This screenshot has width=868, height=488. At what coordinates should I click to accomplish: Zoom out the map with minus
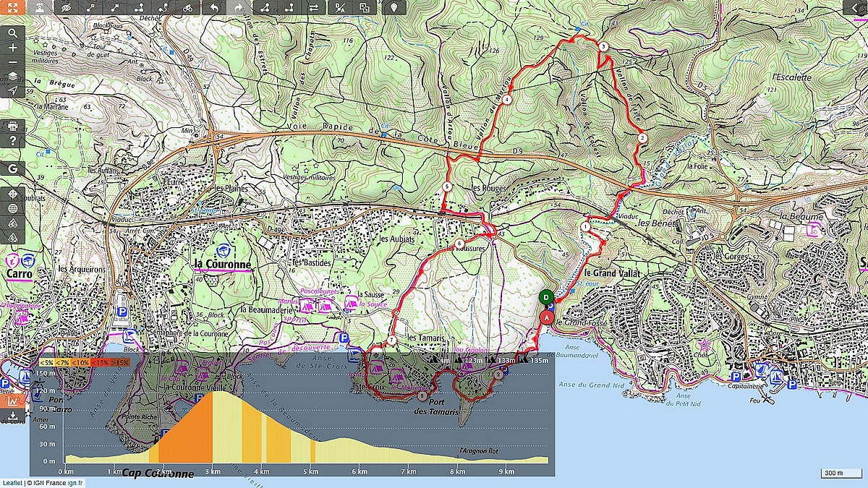pyautogui.click(x=12, y=62)
